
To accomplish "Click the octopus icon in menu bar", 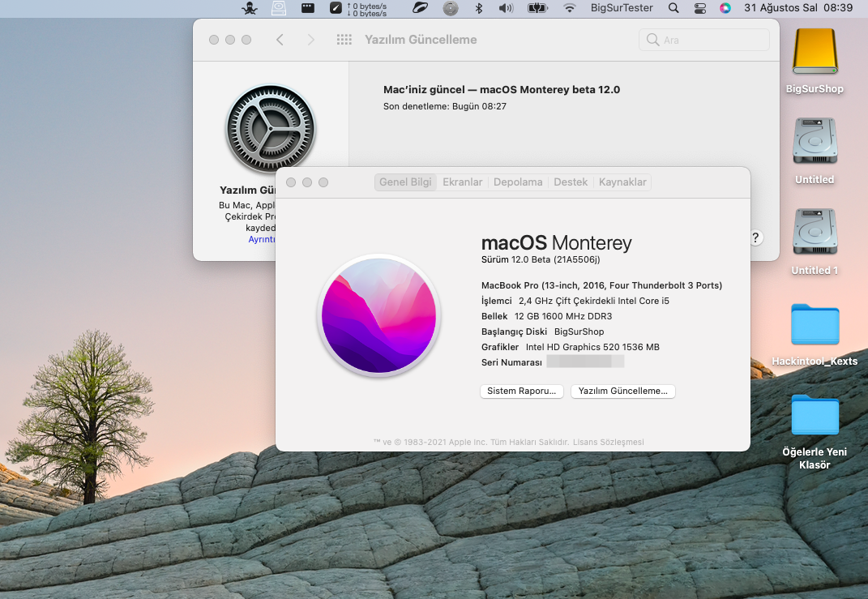I will pos(250,8).
